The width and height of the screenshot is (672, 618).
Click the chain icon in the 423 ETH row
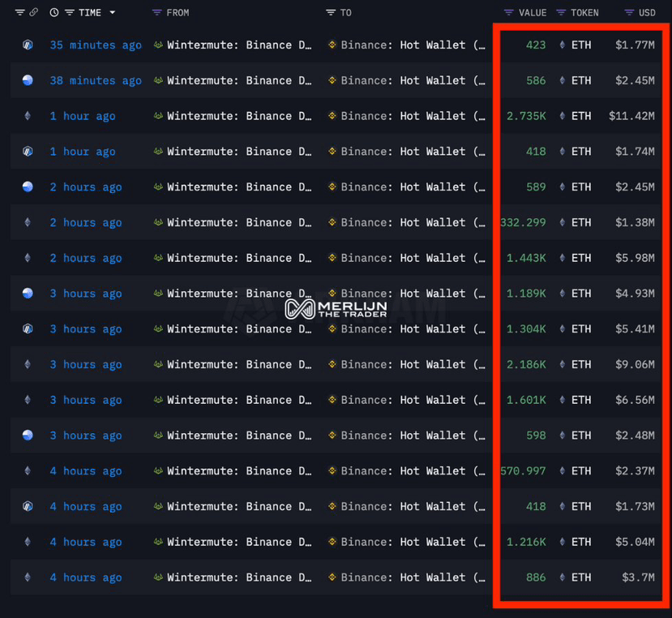coord(28,45)
